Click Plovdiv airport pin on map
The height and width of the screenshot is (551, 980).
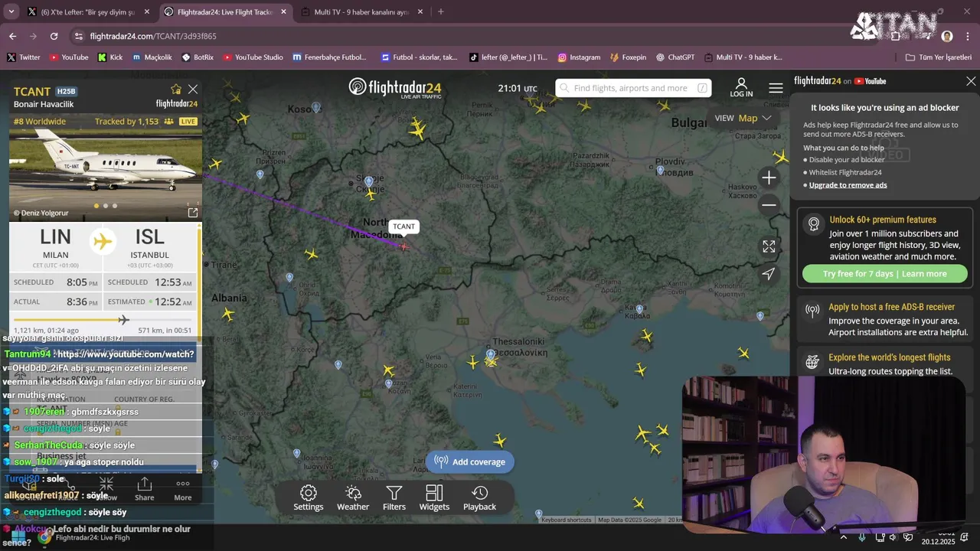click(x=660, y=170)
